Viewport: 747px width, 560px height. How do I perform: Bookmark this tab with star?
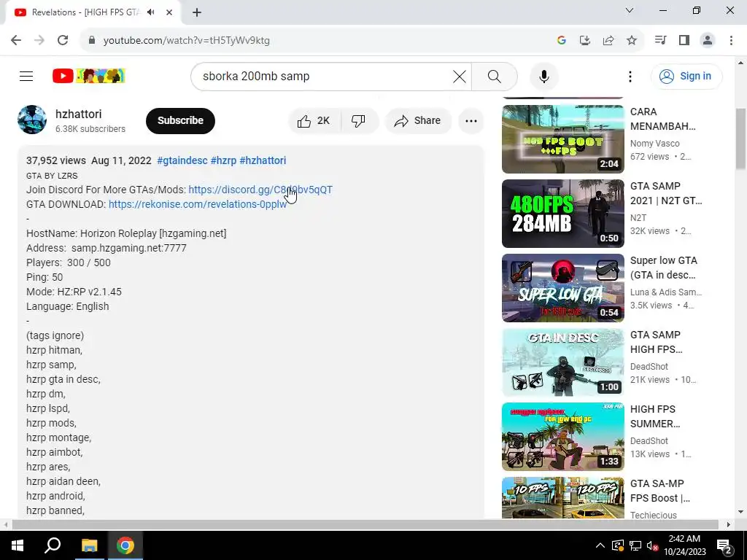click(x=632, y=41)
